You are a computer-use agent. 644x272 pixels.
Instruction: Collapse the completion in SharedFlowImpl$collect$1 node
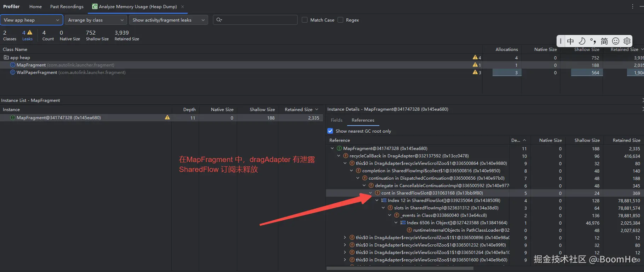click(x=351, y=171)
